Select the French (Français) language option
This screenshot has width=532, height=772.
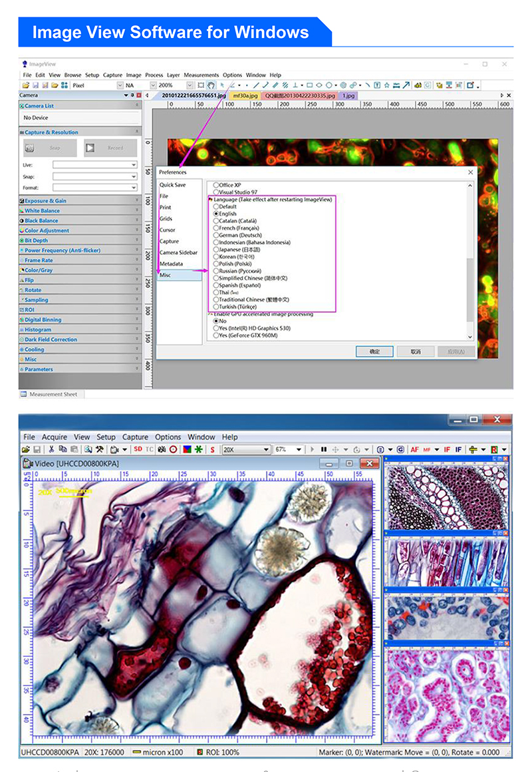coord(216,228)
